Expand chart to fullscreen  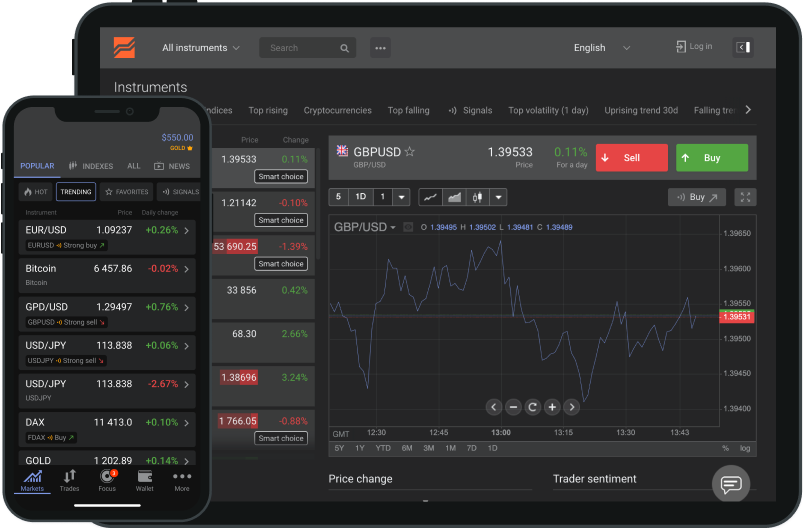pos(745,197)
